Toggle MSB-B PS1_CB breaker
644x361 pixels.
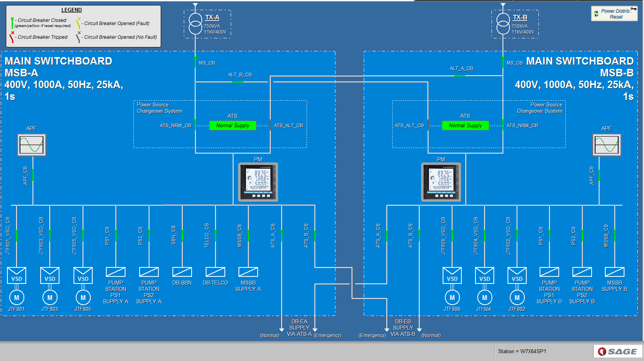tap(549, 236)
